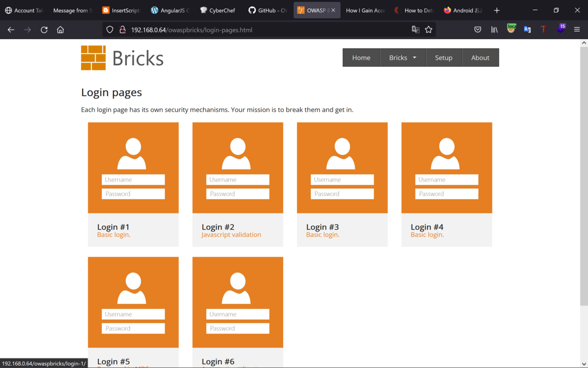Switch to the Android tab
Image resolution: width=588 pixels, height=368 pixels.
coord(463,10)
